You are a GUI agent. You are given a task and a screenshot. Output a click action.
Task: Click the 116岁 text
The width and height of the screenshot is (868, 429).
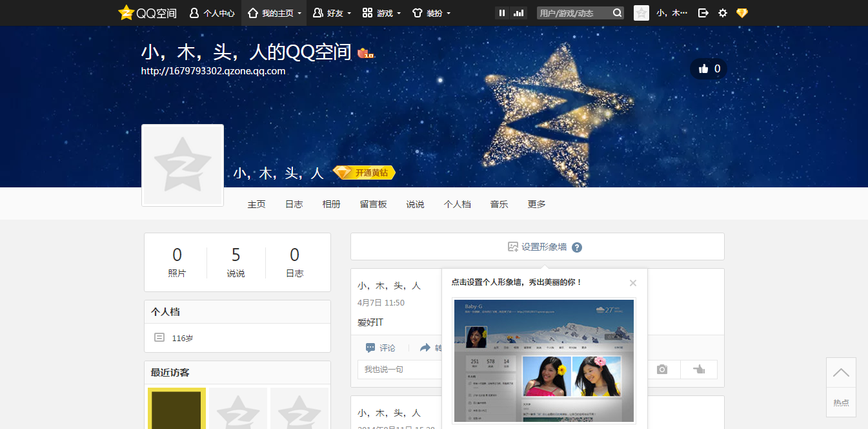(x=183, y=338)
